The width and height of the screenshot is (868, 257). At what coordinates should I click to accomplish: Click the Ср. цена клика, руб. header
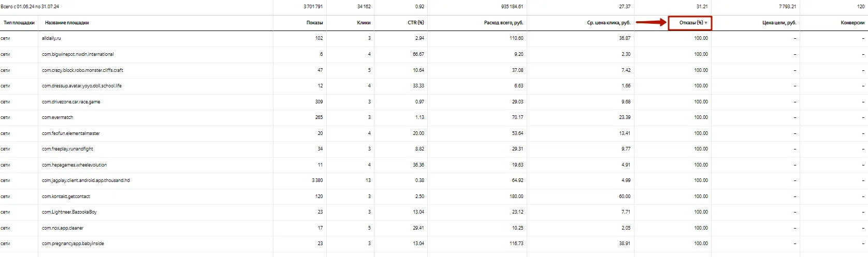tap(609, 23)
